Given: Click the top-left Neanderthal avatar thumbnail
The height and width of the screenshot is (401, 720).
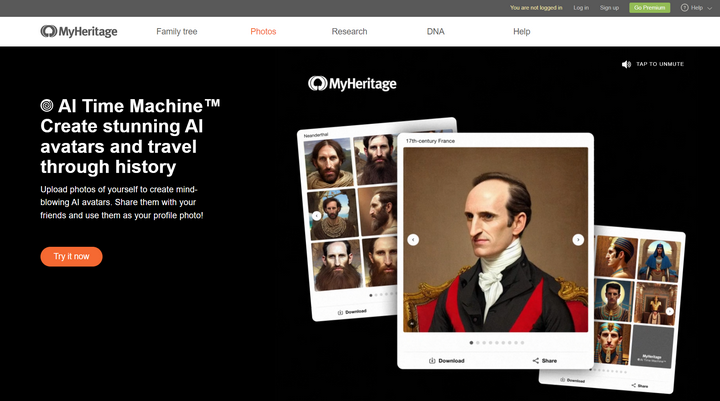Looking at the screenshot, I should click(x=328, y=163).
